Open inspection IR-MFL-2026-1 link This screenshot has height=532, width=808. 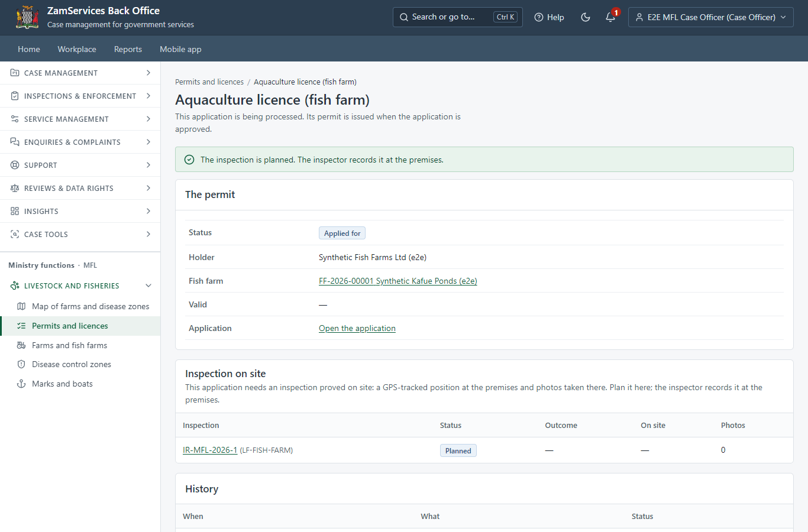pyautogui.click(x=210, y=450)
